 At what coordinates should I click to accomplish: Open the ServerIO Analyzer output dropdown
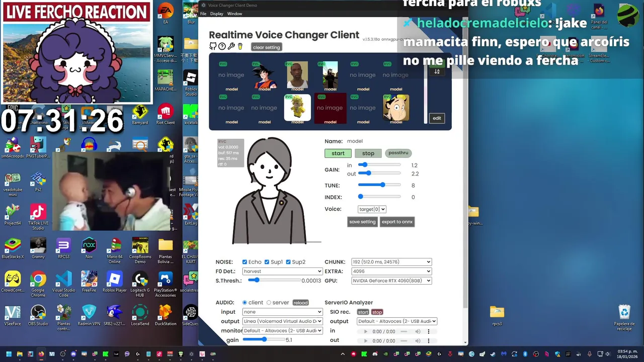tap(397, 321)
